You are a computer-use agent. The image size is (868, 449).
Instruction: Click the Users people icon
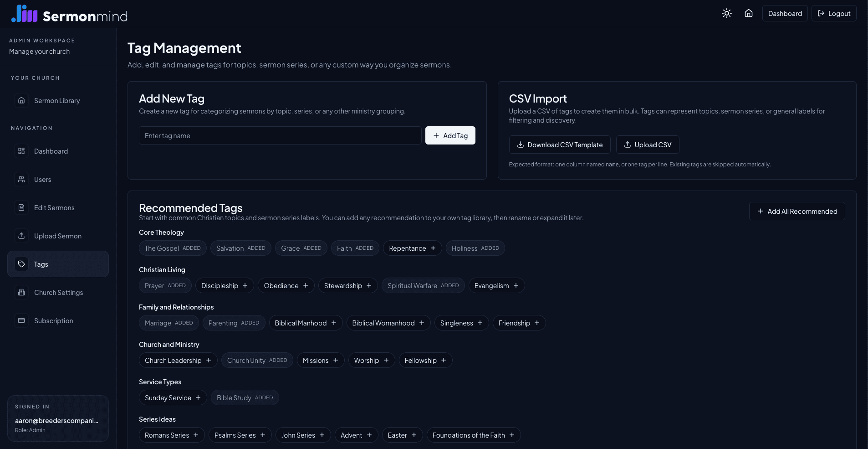click(21, 179)
